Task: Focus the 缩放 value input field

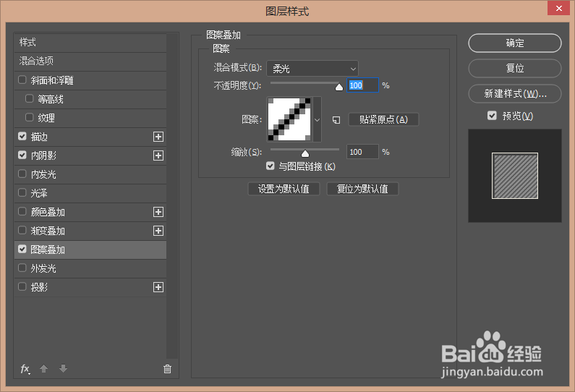Action: 362,152
